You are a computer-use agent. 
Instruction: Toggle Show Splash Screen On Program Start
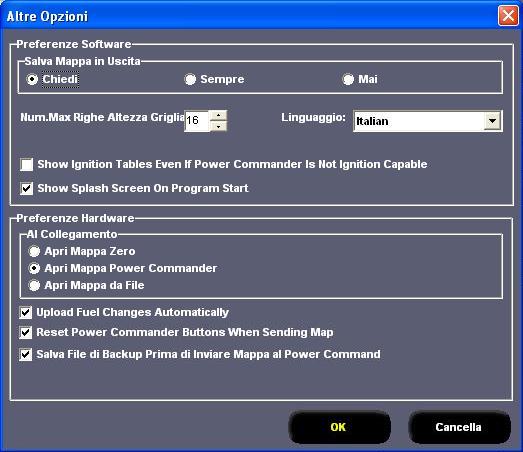tap(27, 188)
